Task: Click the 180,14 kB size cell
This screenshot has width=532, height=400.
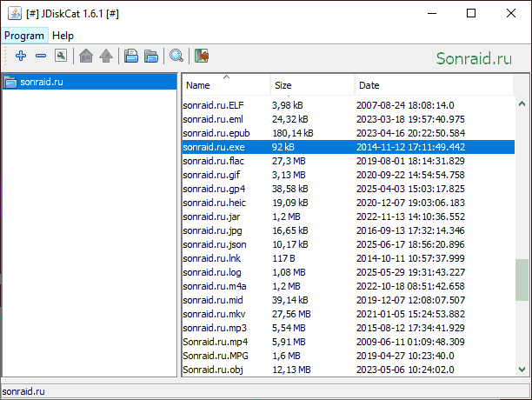Action: 293,133
